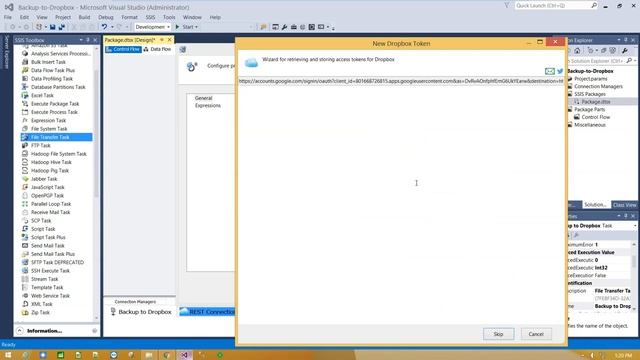Open the File menu
640x360 pixels.
[x=8, y=17]
